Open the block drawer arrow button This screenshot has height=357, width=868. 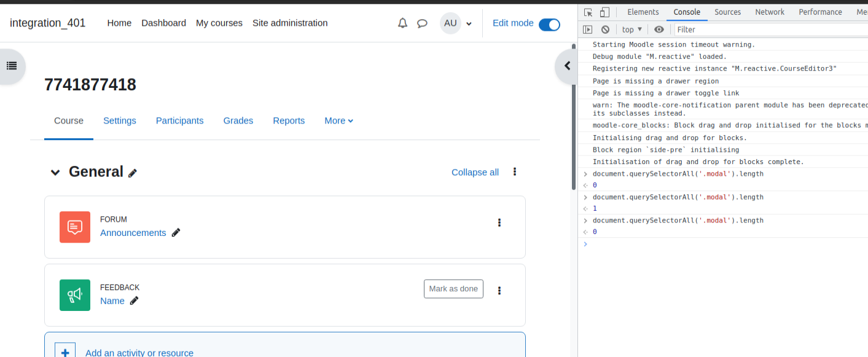[x=567, y=66]
